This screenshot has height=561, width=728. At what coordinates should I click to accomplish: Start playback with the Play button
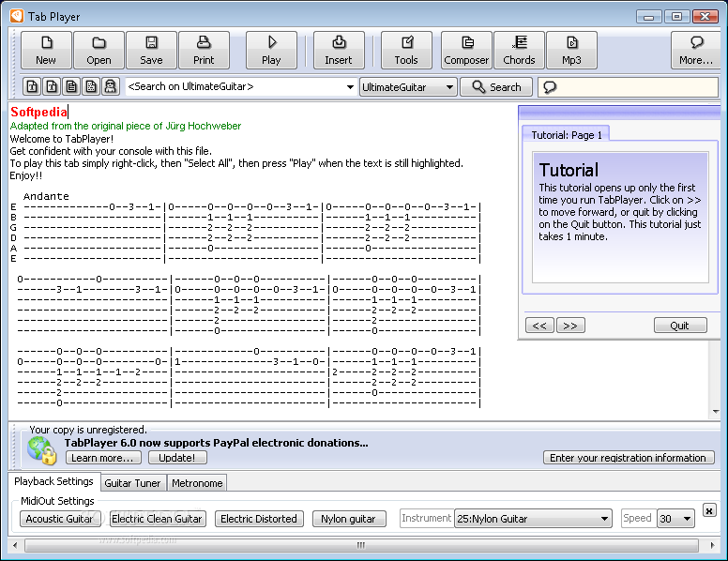click(271, 50)
